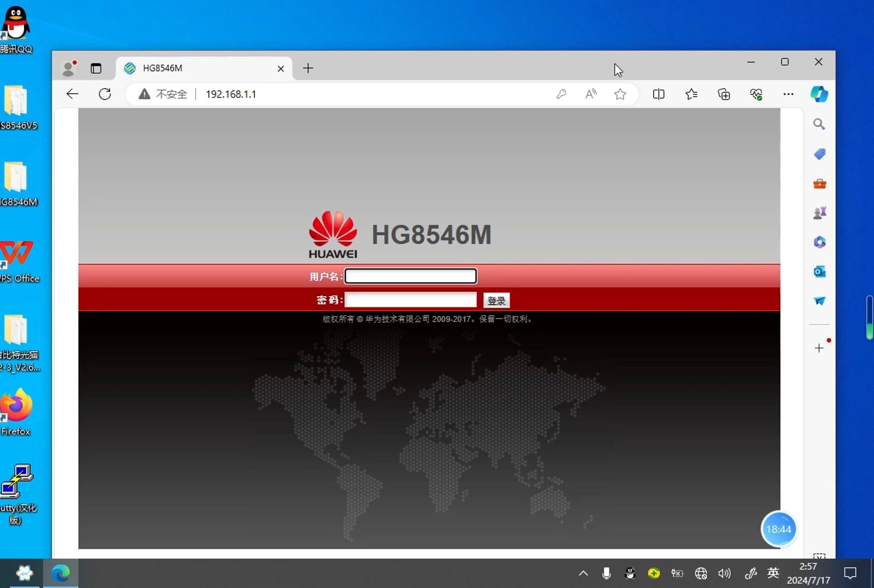
Task: Select the V2.6 optical modem folder
Action: (19, 343)
